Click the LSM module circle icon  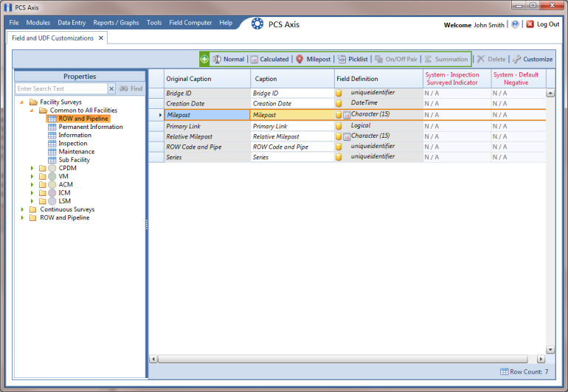coord(52,201)
